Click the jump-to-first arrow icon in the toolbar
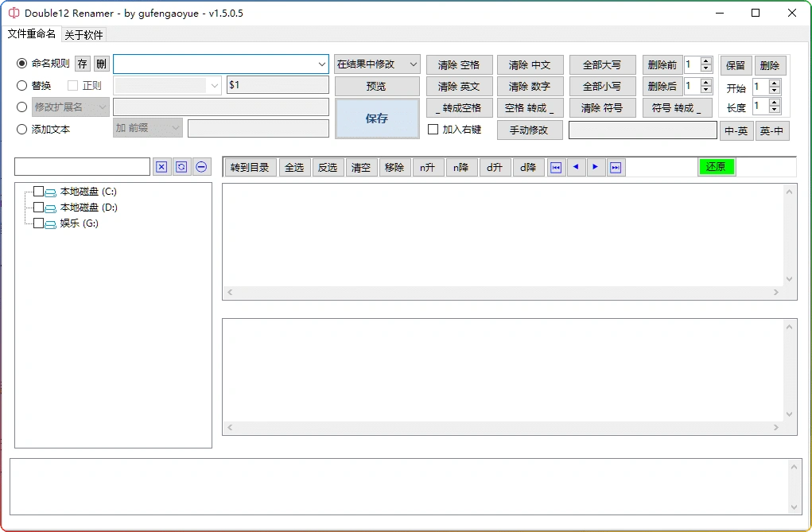Viewport: 812px width, 532px height. (555, 167)
